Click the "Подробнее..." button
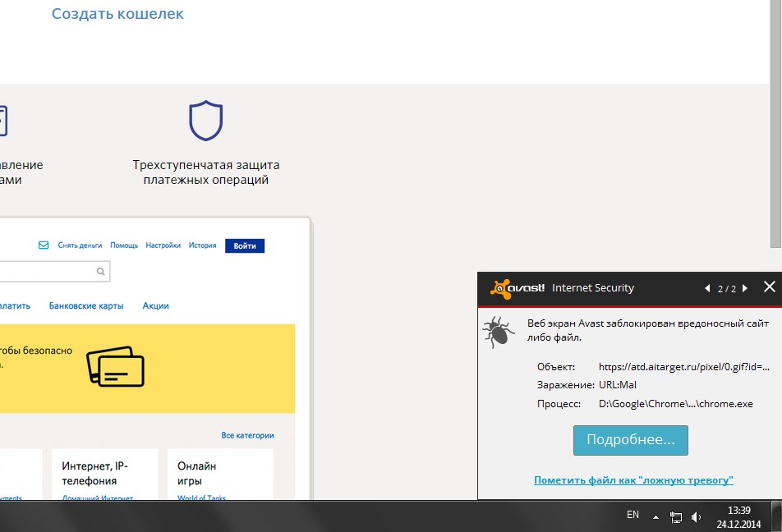Screen dimensions: 782x532 pyautogui.click(x=630, y=440)
